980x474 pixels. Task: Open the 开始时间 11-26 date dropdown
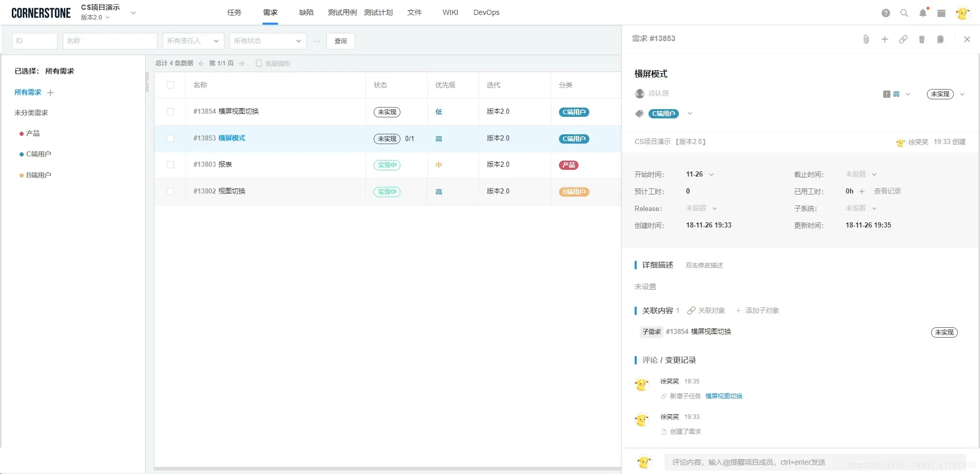click(711, 174)
